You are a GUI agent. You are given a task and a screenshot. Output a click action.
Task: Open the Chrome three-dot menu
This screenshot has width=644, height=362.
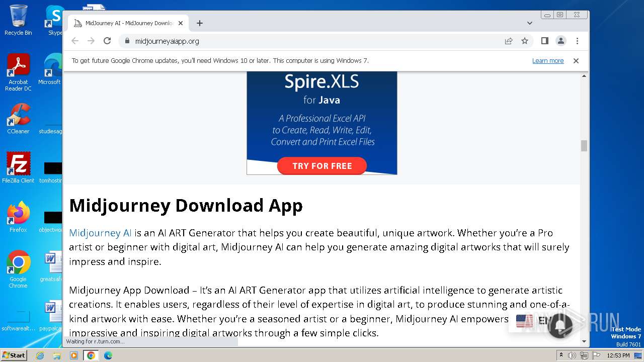click(x=577, y=41)
